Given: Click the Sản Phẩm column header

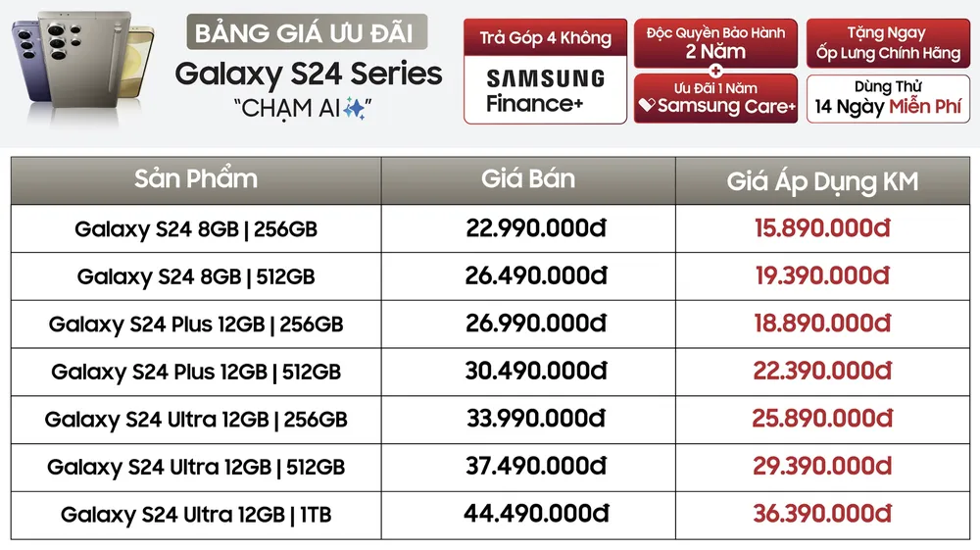Looking at the screenshot, I should pos(196,179).
